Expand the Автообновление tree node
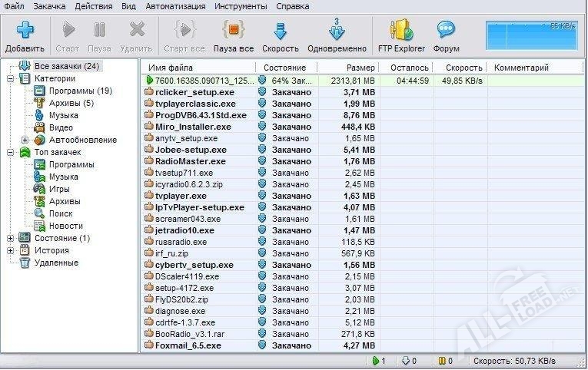Screen dimensions: 588x370 pyautogui.click(x=25, y=140)
